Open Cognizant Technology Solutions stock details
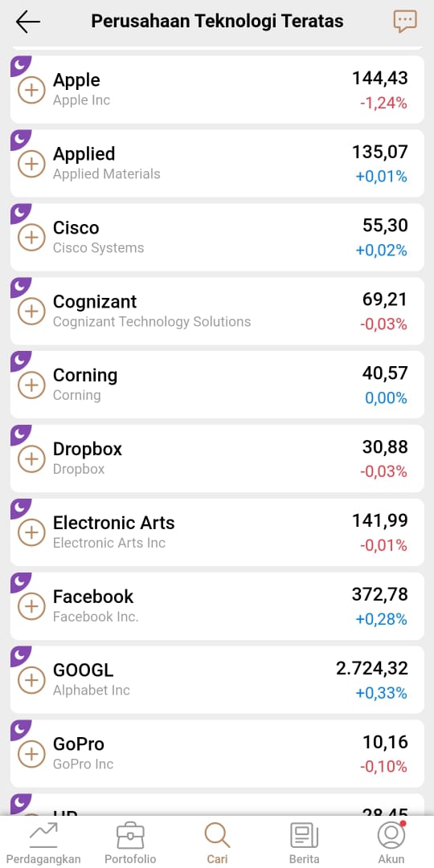 [217, 311]
